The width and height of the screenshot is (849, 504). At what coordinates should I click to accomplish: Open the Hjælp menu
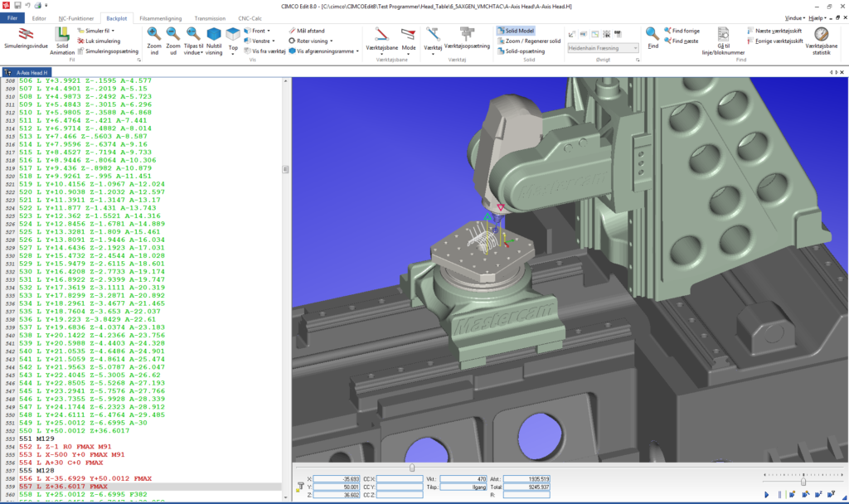[x=817, y=18]
